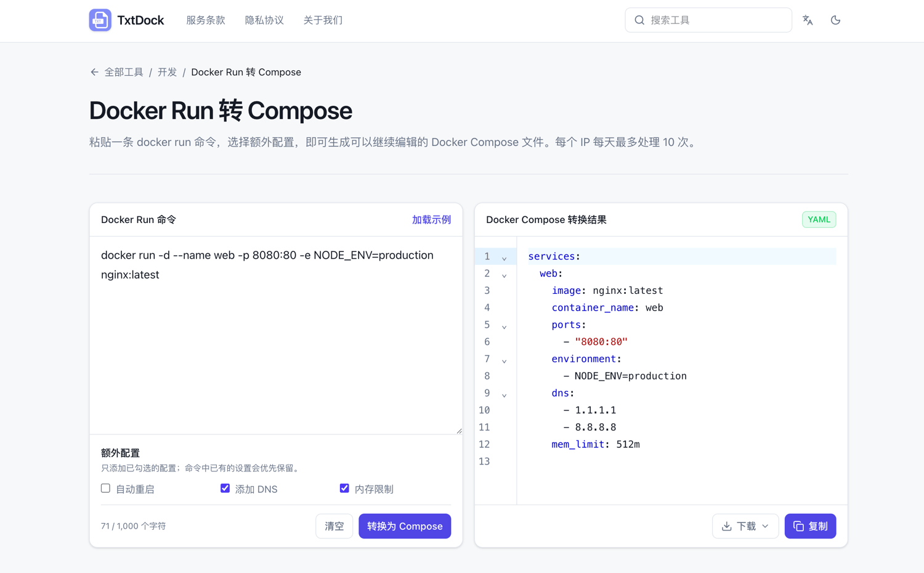
Task: Click the Docker Compose 转换结果 panel title
Action: [x=546, y=220]
